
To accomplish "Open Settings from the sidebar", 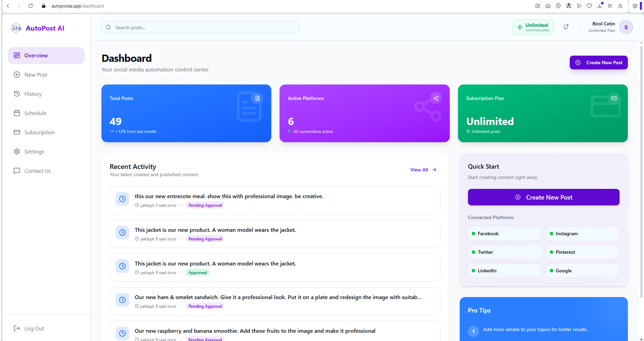I will [x=34, y=151].
